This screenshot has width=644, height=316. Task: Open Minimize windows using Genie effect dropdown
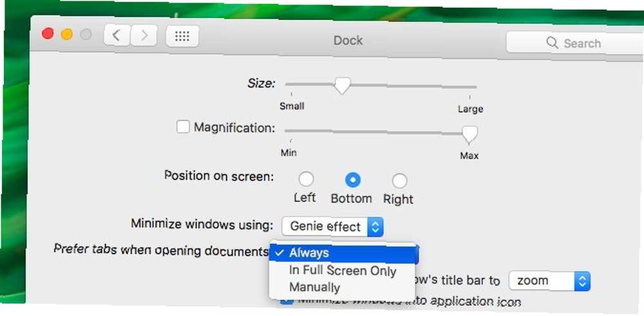click(x=333, y=227)
